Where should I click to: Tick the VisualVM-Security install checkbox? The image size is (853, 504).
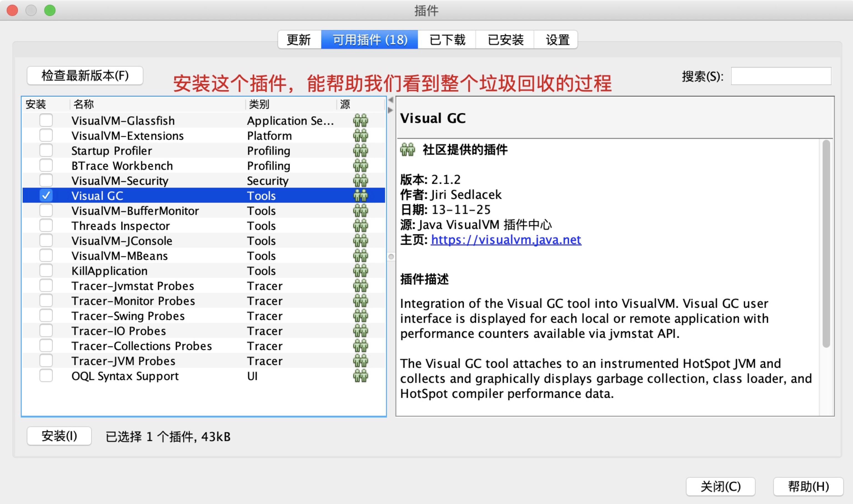tap(46, 180)
